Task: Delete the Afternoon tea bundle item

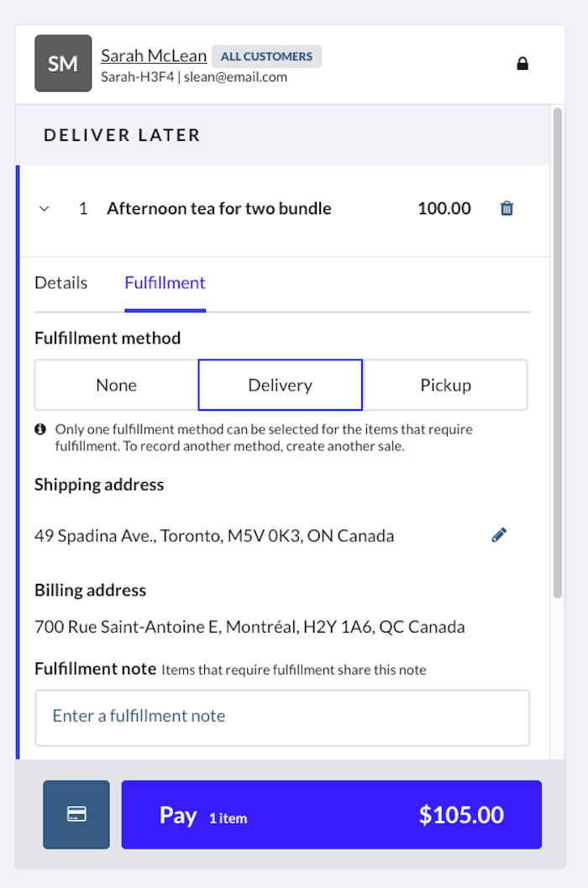Action: [x=507, y=208]
